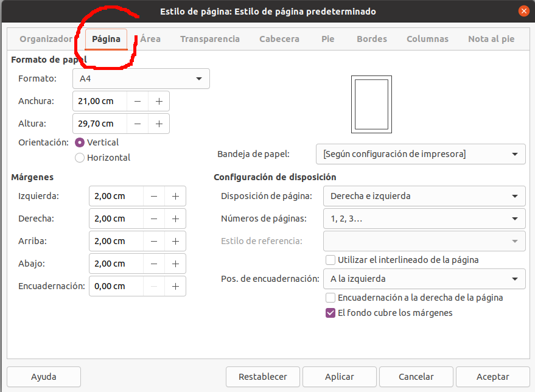Open the Formato paper size dropdown
The height and width of the screenshot is (392, 535).
pyautogui.click(x=141, y=79)
